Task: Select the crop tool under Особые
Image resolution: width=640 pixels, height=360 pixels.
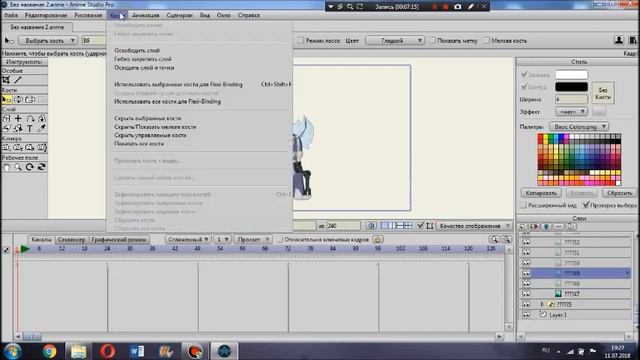Action: click(6, 80)
